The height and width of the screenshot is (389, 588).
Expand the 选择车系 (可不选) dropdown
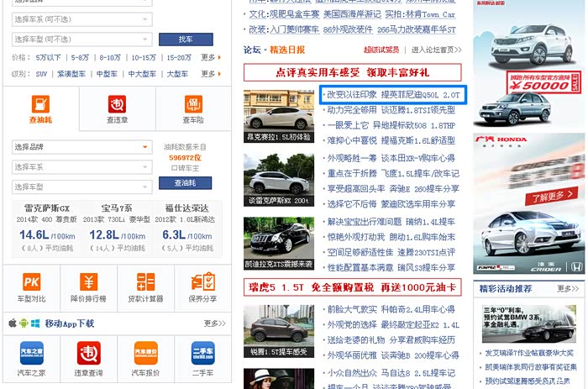[x=82, y=19]
